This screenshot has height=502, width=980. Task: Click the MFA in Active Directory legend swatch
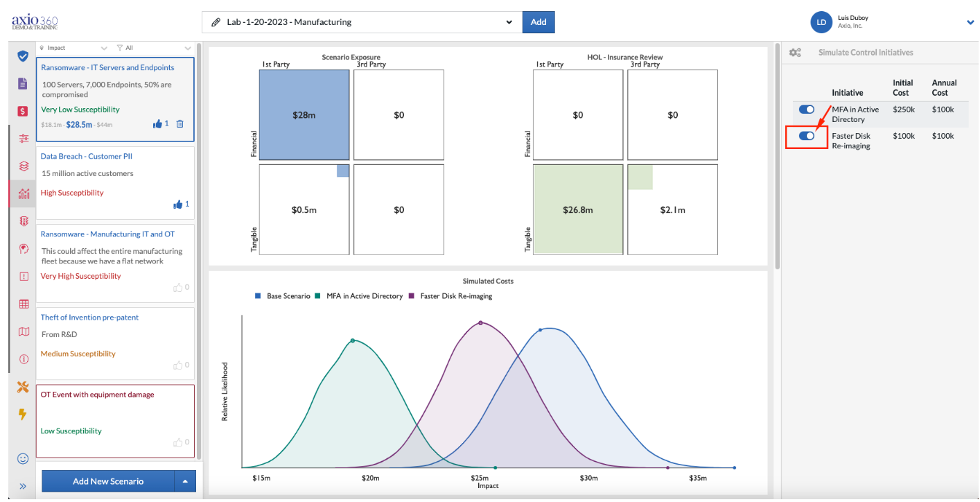coord(317,296)
